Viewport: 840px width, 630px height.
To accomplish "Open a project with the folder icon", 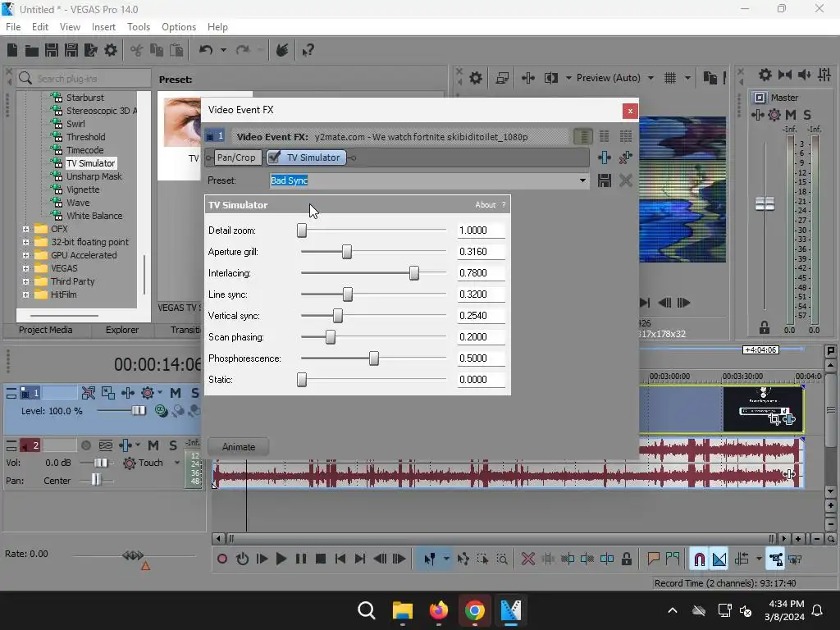I will coord(32,50).
